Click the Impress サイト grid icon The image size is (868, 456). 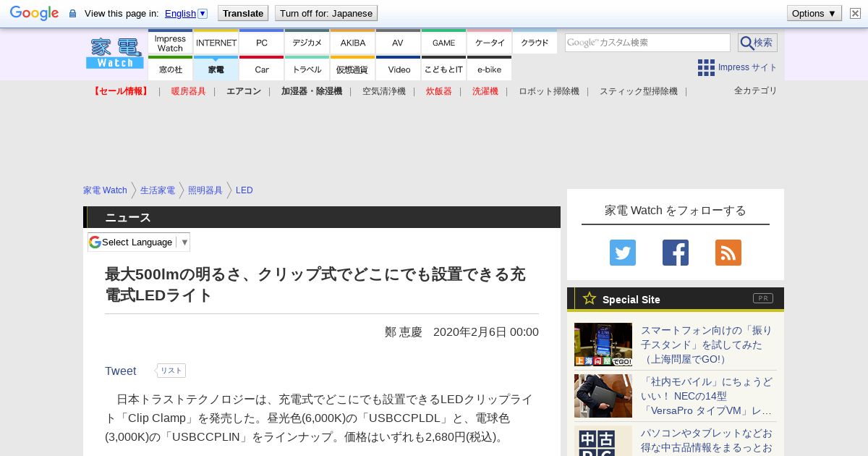[x=706, y=67]
